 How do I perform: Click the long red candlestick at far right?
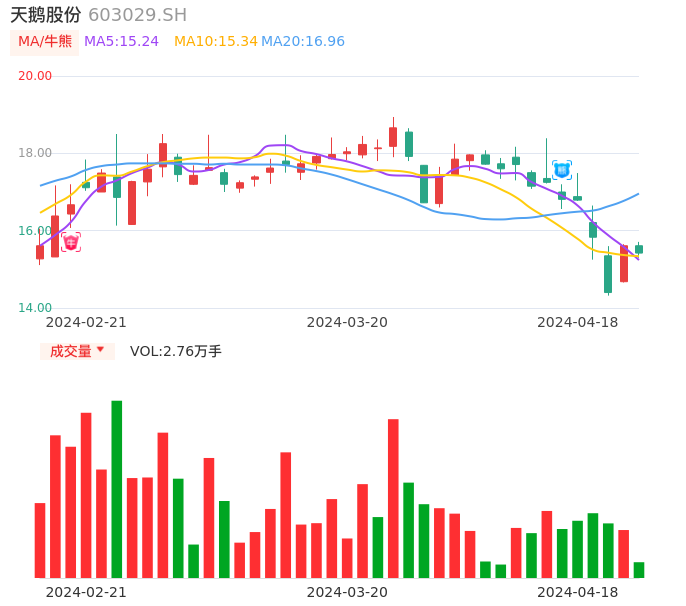[x=624, y=264]
